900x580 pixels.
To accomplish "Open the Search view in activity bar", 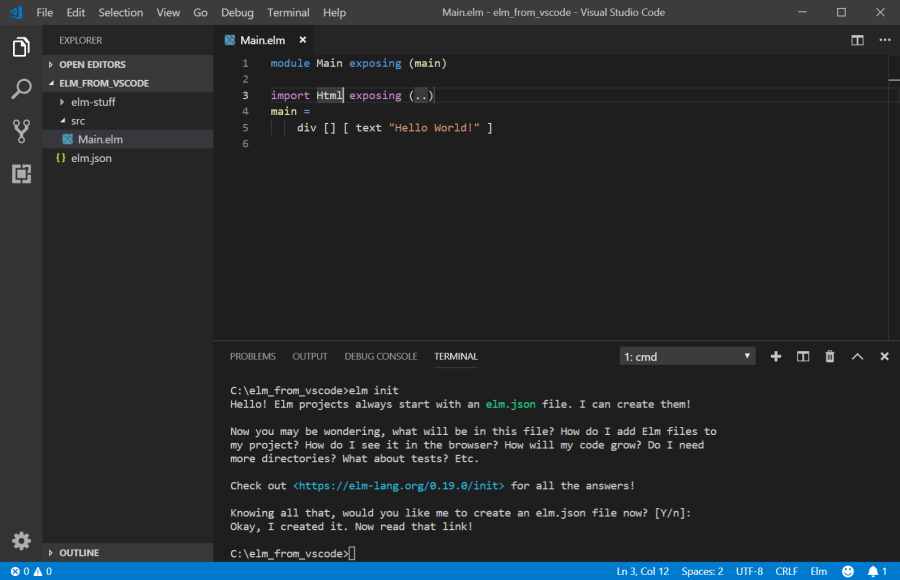I will tap(21, 89).
